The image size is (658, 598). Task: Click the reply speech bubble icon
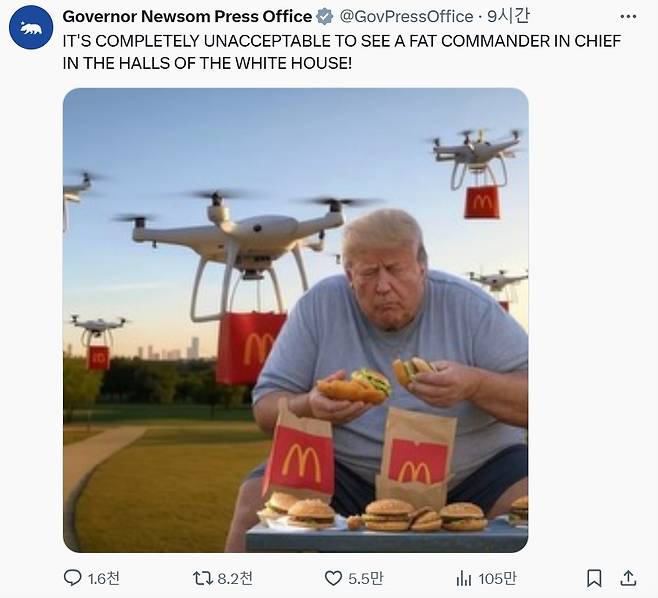pyautogui.click(x=73, y=577)
